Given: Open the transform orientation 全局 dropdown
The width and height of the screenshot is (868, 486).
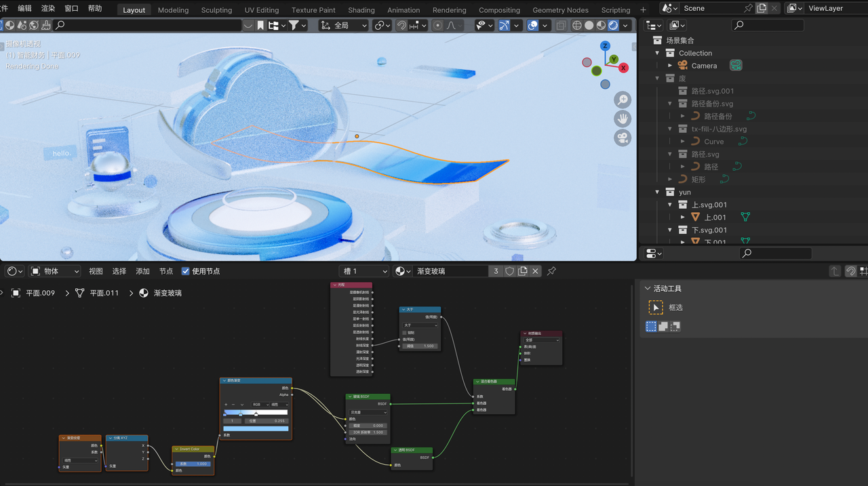Looking at the screenshot, I should point(344,25).
